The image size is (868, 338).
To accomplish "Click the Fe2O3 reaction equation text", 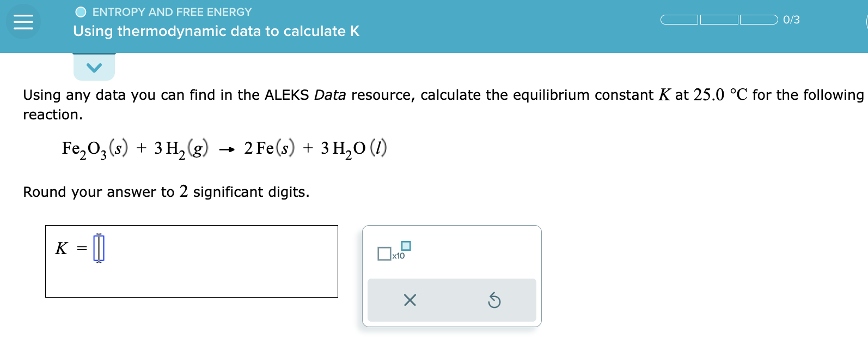I will tap(223, 147).
